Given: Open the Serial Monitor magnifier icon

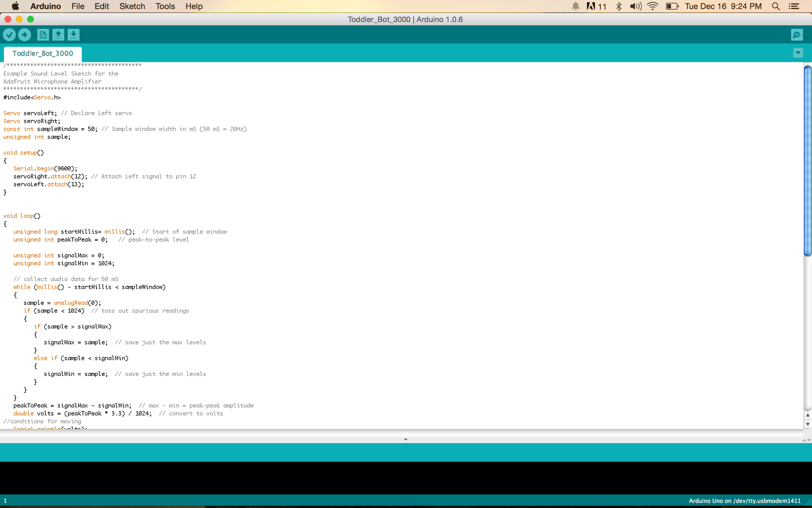Looking at the screenshot, I should [797, 35].
